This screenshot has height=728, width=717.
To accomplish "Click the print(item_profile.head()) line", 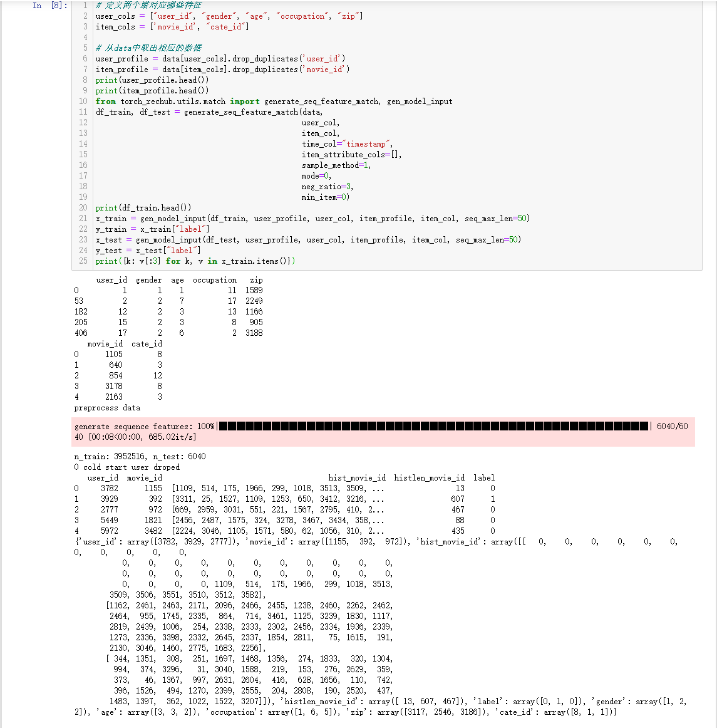I will 152,91.
